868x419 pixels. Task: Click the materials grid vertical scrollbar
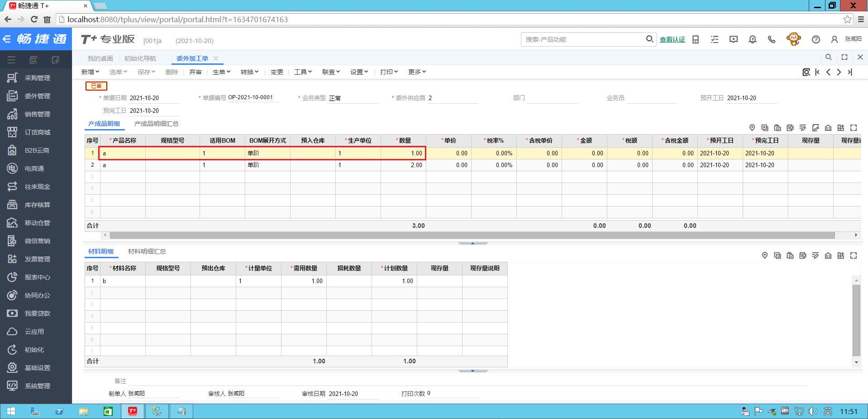(856, 320)
